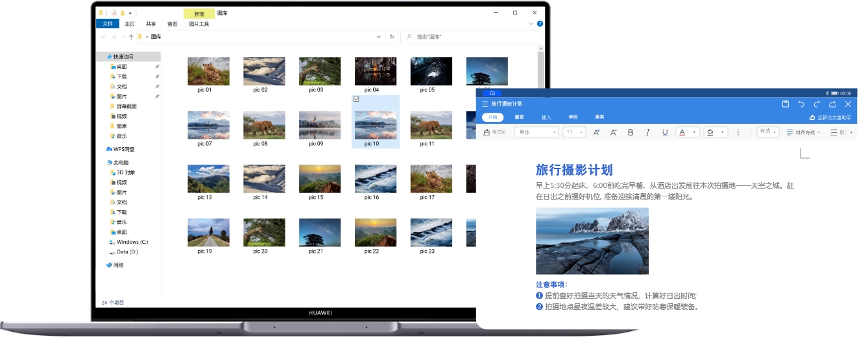Click the battery icon in the tablet status bar

pos(834,93)
